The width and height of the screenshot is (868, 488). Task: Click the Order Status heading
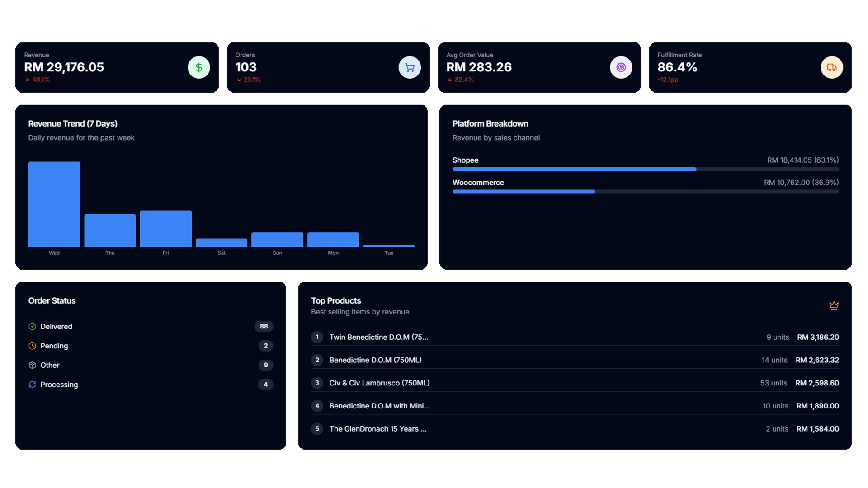52,300
